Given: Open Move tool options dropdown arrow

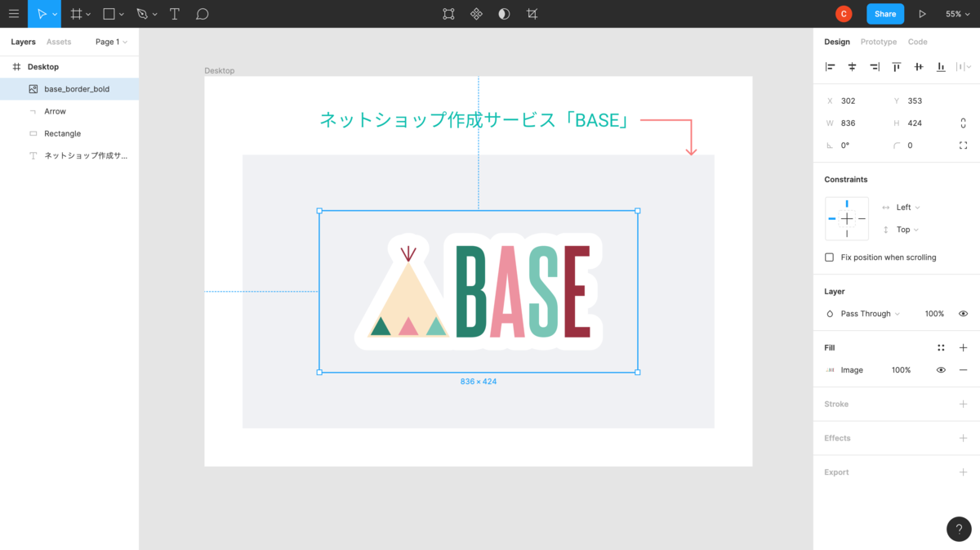Looking at the screenshot, I should 56,15.
